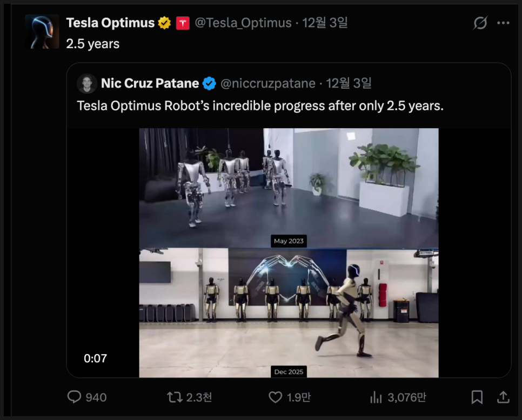Click the main tweet's 12월 3일 timestamp
Image resolution: width=522 pixels, height=420 pixels.
[325, 23]
